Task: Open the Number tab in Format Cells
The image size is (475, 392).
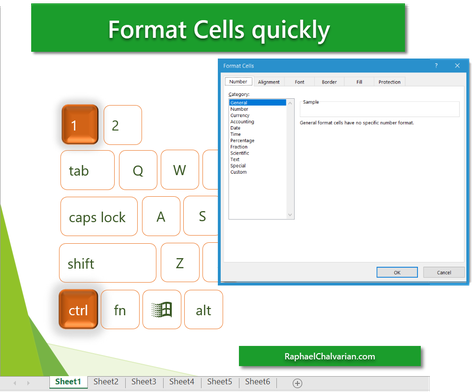Action: (238, 82)
